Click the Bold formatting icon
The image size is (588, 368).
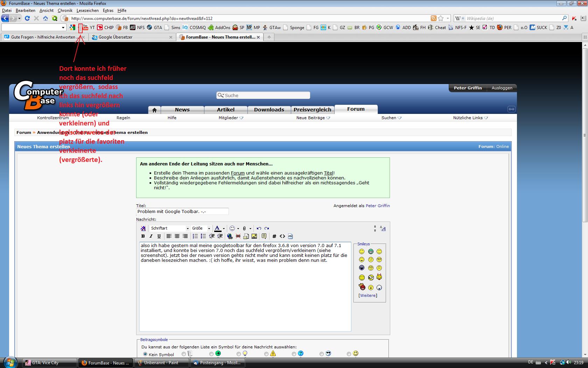143,236
